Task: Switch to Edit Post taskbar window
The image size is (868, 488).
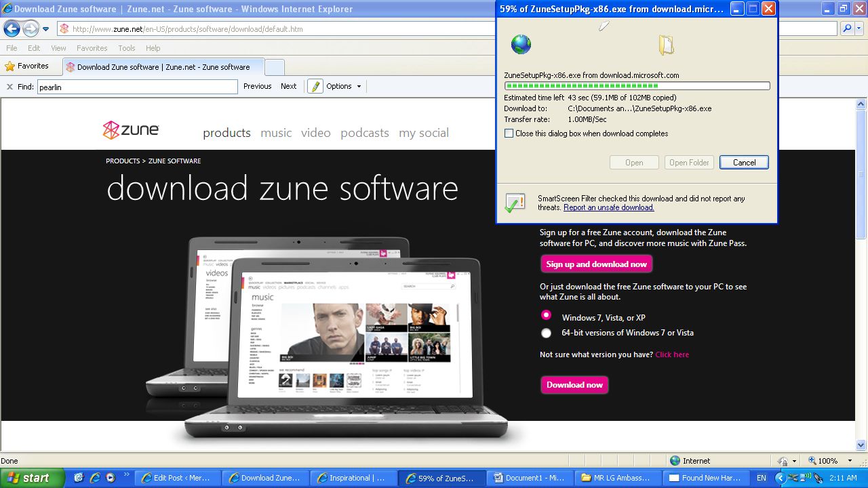Action: tap(178, 478)
